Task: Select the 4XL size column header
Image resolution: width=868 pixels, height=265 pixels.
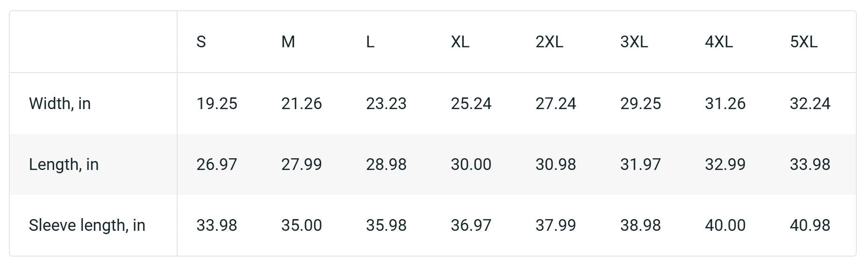Action: pos(718,42)
